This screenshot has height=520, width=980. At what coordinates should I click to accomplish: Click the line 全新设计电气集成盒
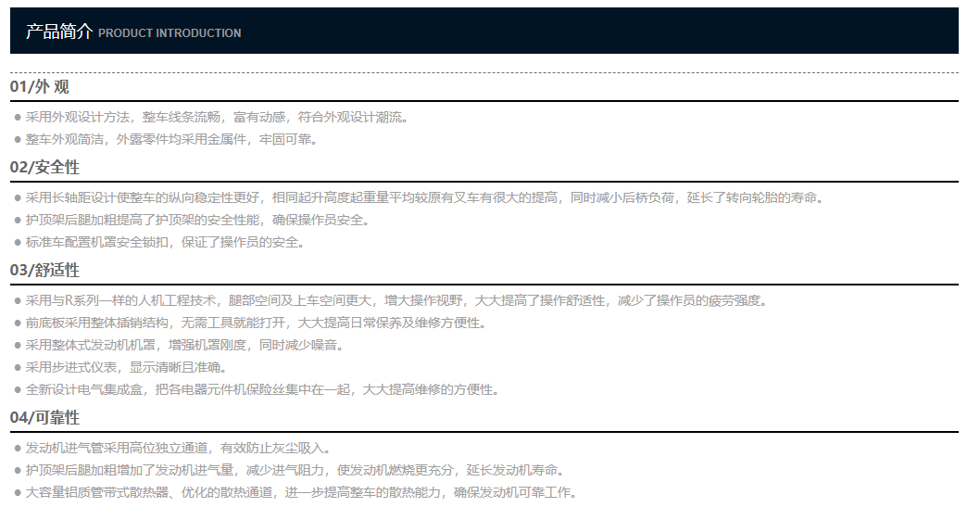262,390
